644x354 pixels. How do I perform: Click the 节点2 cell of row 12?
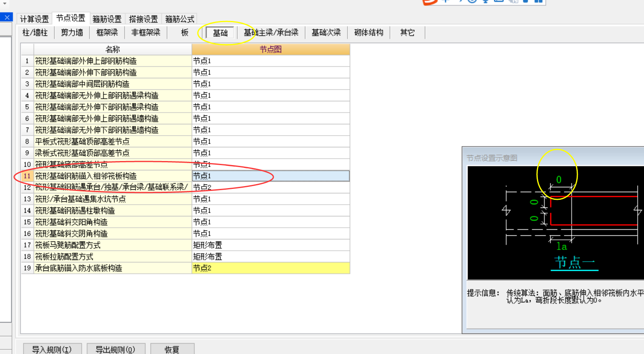click(x=271, y=187)
